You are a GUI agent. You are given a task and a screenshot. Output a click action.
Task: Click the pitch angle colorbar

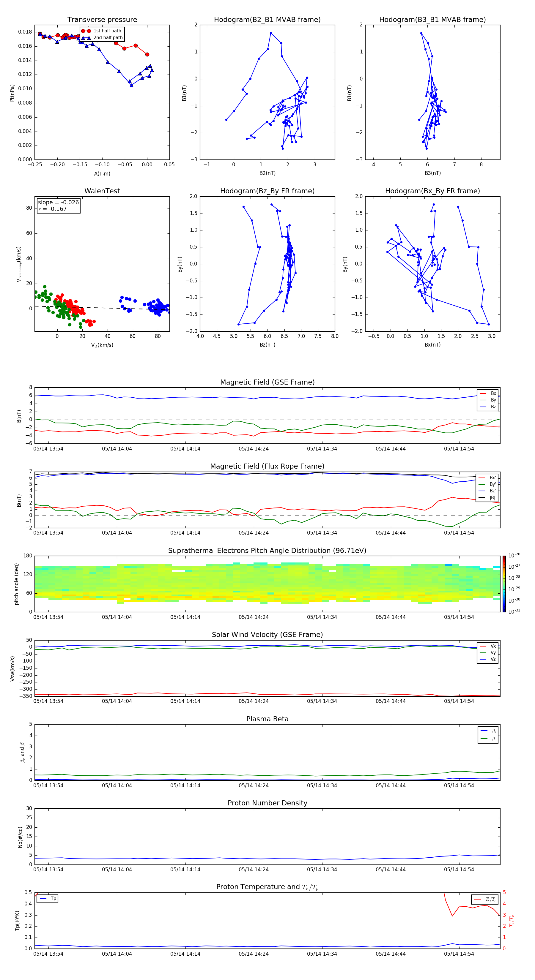(x=504, y=584)
